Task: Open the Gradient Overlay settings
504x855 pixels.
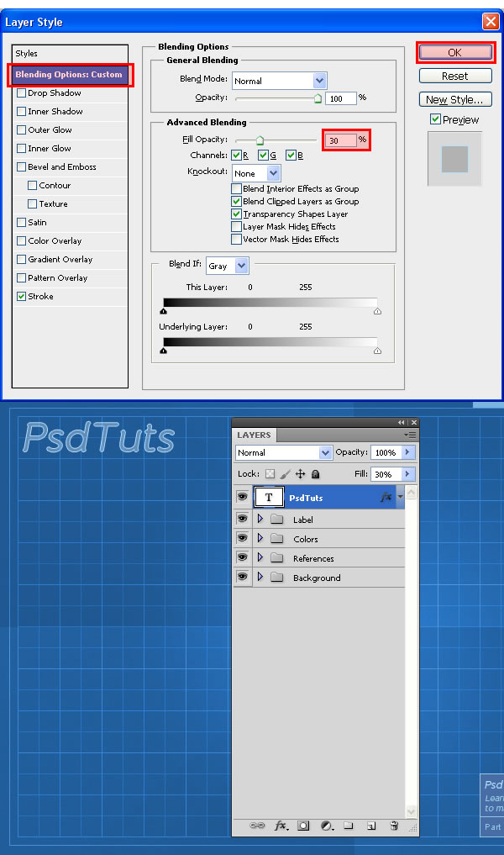Action: click(60, 259)
